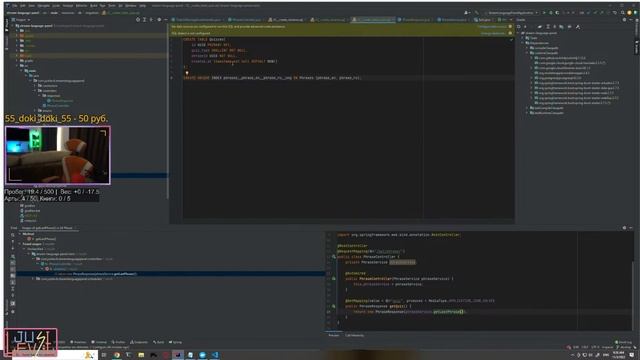
Task: Open the Spring tool window
Action: point(176,342)
